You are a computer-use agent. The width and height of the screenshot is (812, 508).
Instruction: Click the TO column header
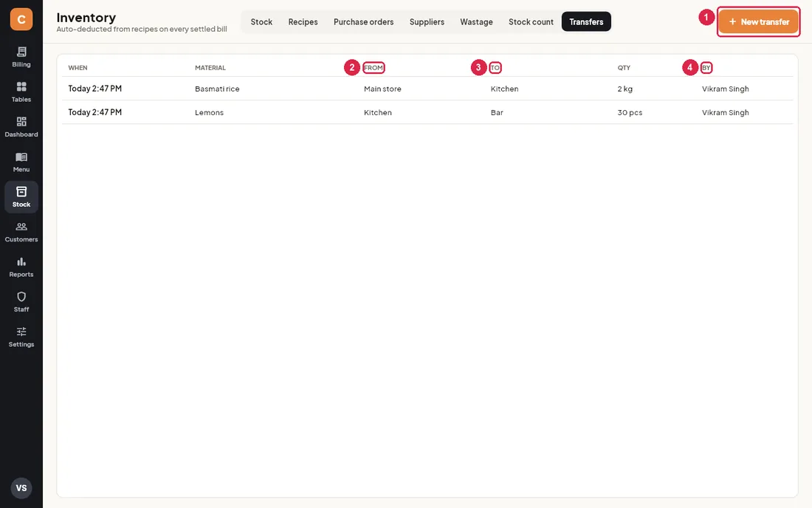495,68
